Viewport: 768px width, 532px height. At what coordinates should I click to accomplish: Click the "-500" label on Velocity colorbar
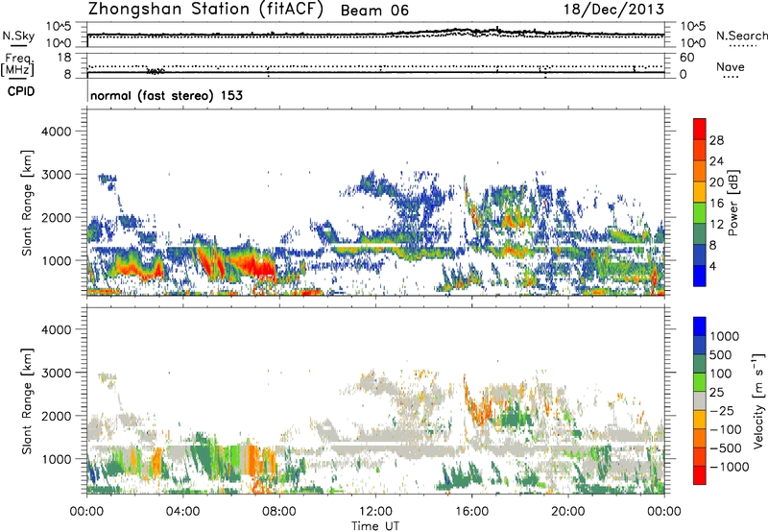[x=726, y=448]
